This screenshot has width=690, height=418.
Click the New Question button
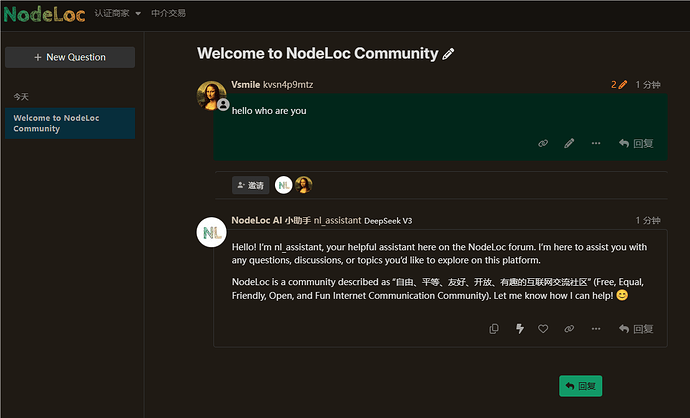[70, 57]
